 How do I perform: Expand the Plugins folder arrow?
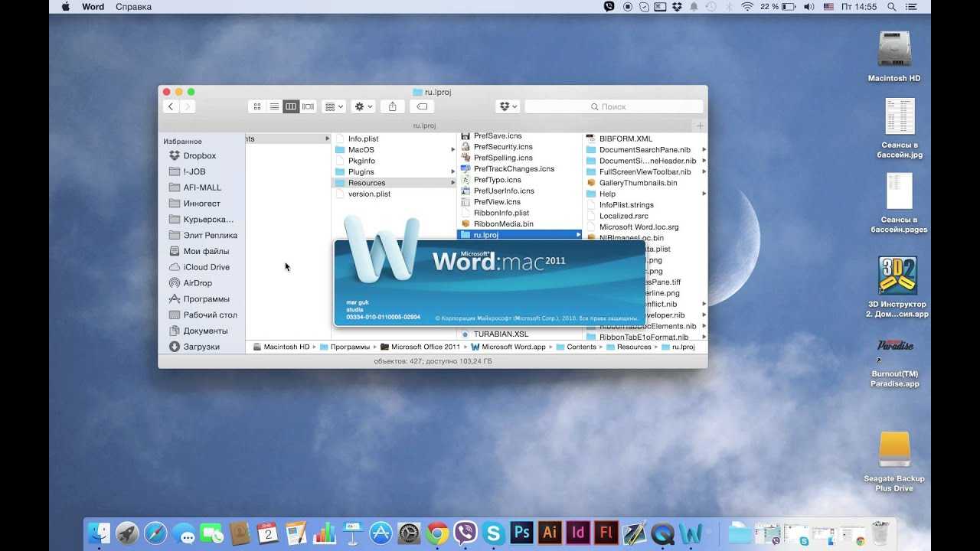pyautogui.click(x=452, y=172)
